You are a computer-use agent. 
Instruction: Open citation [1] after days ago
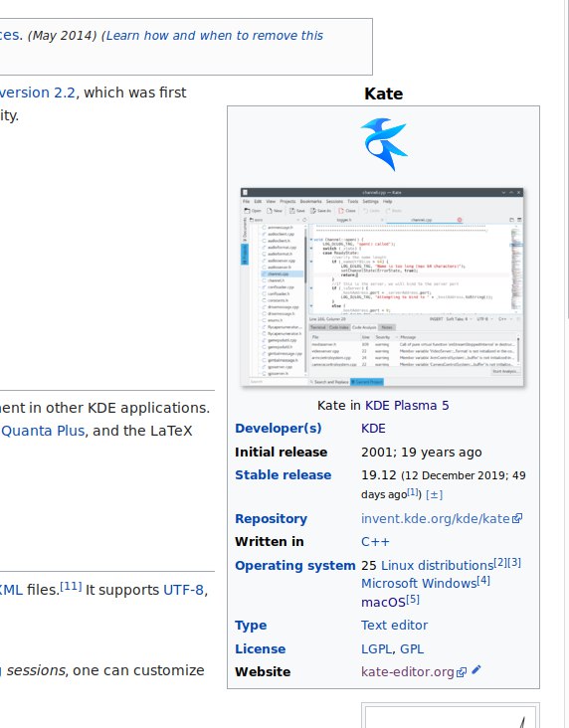click(414, 492)
